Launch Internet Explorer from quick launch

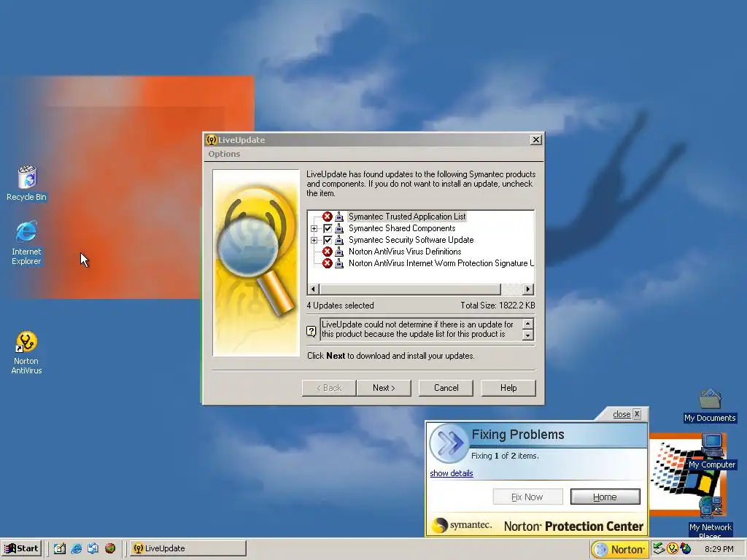(76, 548)
